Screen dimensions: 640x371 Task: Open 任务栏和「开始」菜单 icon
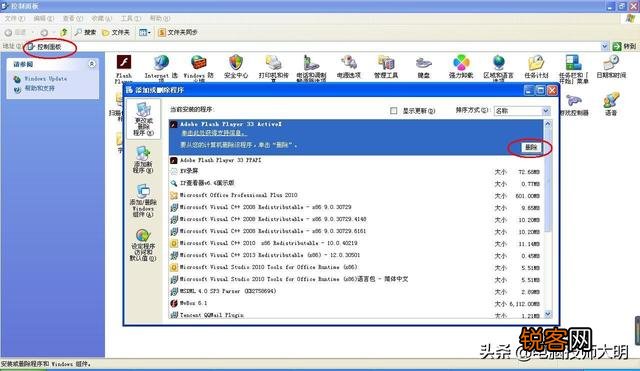tap(573, 69)
